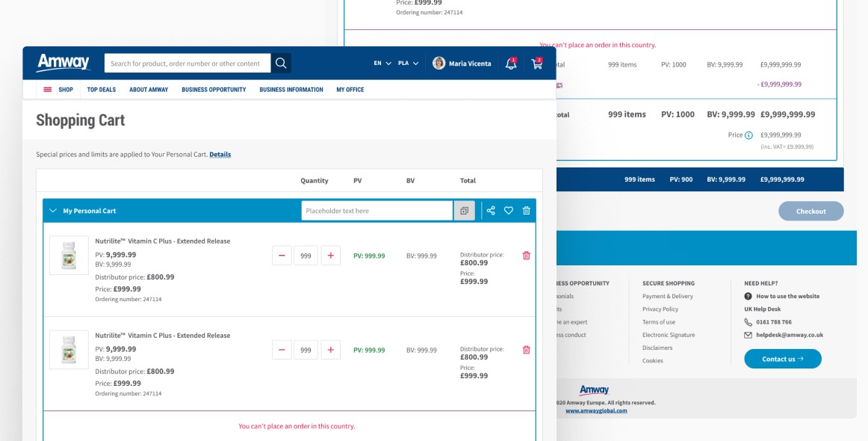Image resolution: width=868 pixels, height=441 pixels.
Task: Open MY OFFICE menu
Action: click(x=350, y=90)
